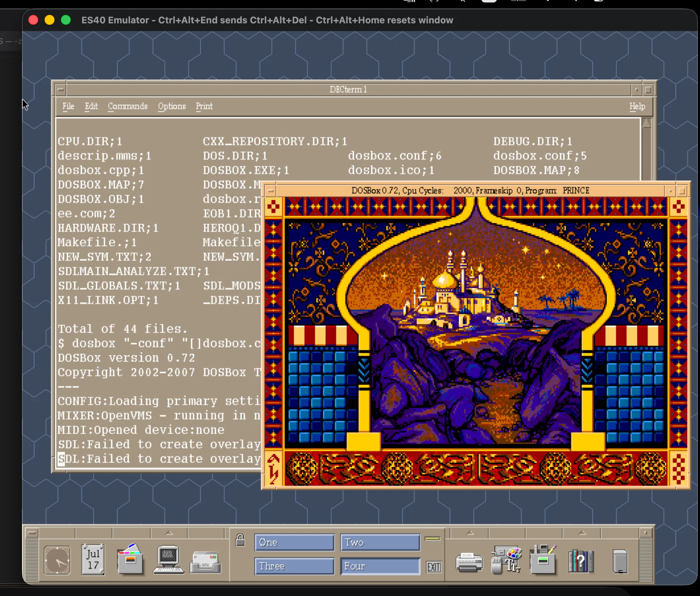Click DECterm 1 maximize button
Image resolution: width=700 pixels, height=596 pixels.
pos(648,90)
